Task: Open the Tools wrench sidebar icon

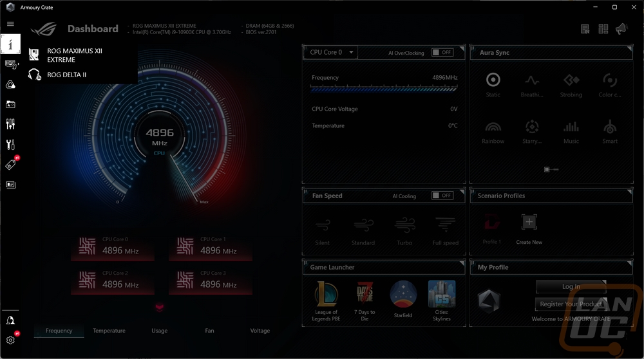Action: pos(11,144)
